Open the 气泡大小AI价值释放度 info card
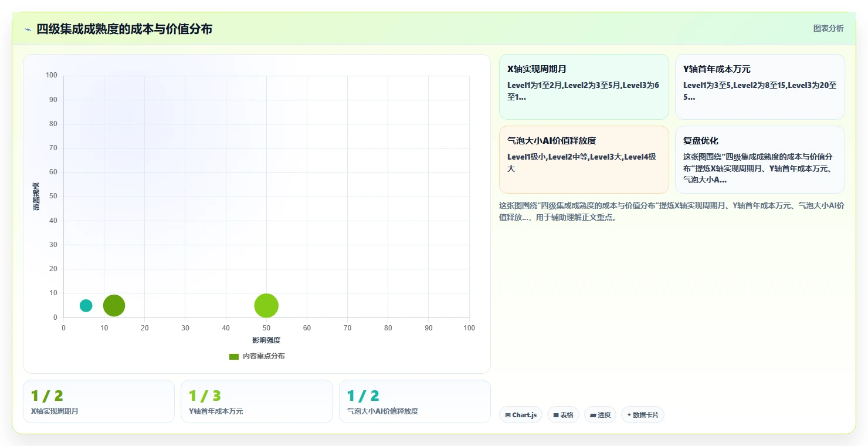This screenshot has height=446, width=868. 584,160
